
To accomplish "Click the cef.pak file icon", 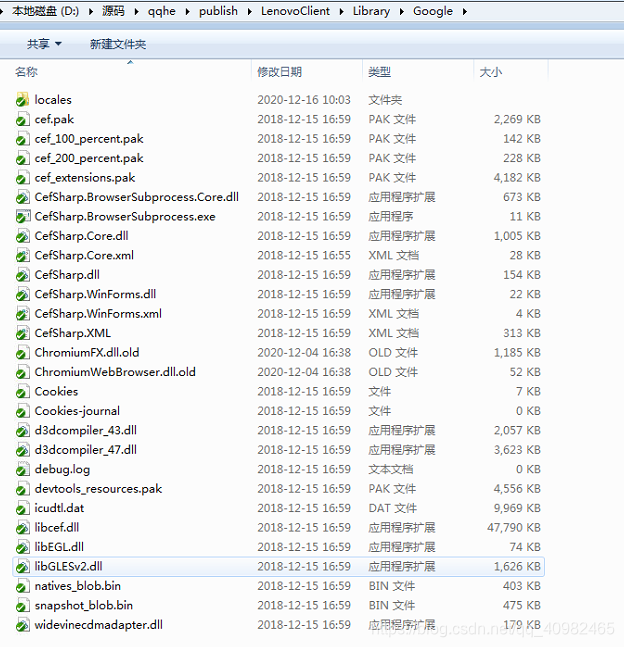I will coord(23,119).
